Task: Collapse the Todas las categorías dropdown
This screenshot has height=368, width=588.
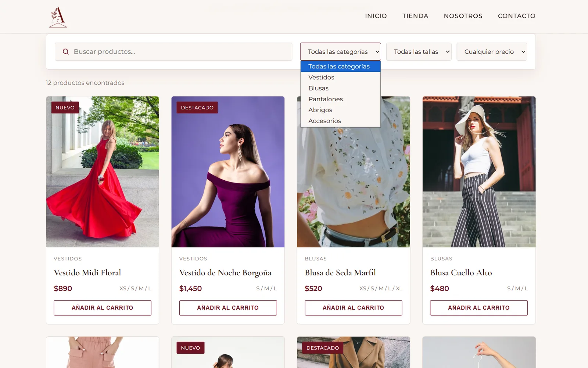Action: (x=340, y=52)
